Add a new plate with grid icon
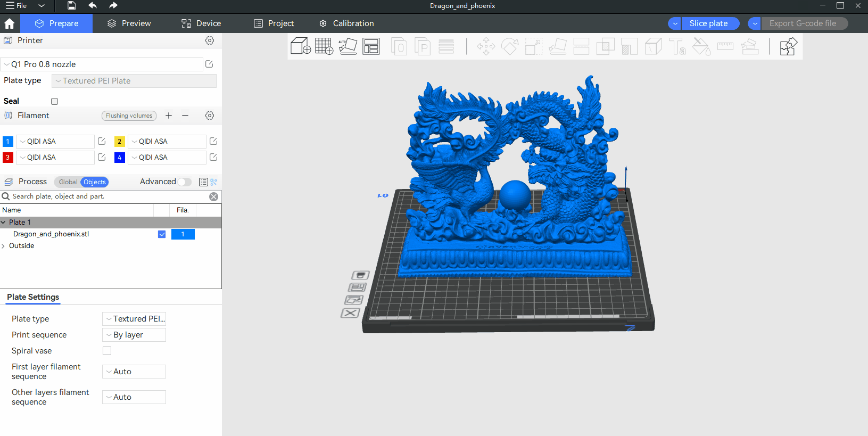 point(324,46)
